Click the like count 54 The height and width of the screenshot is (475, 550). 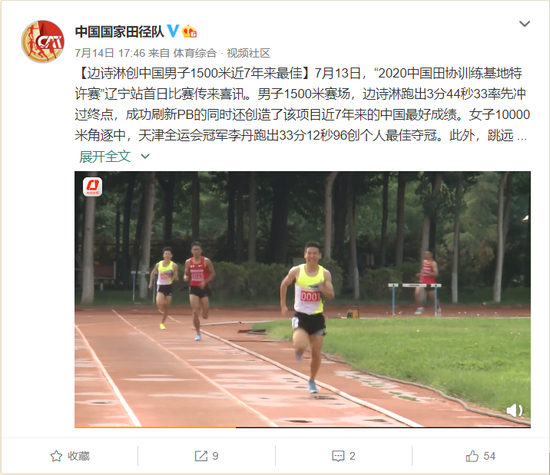[x=489, y=456]
